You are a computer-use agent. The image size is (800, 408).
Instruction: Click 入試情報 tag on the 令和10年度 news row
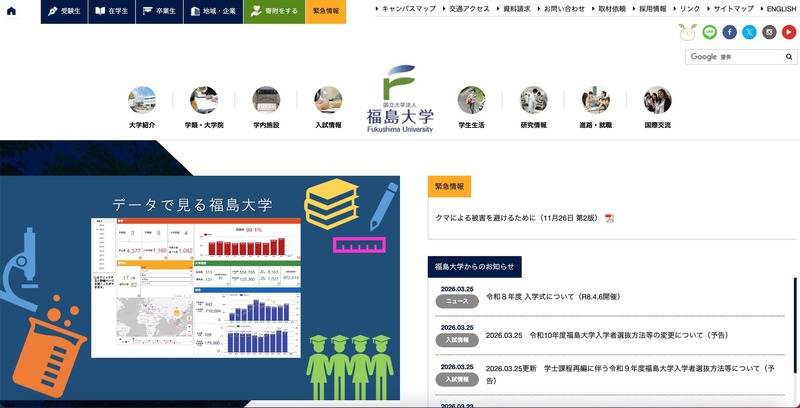coord(457,340)
